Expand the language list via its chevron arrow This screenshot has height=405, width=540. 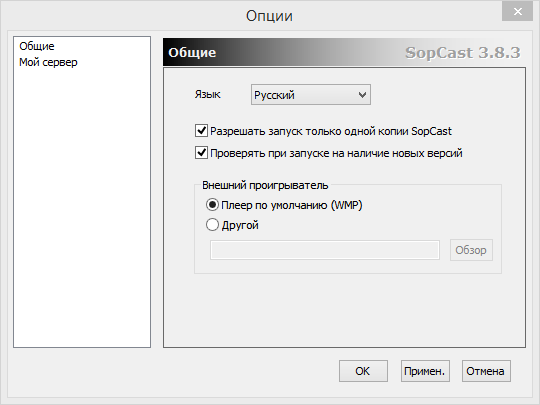362,95
